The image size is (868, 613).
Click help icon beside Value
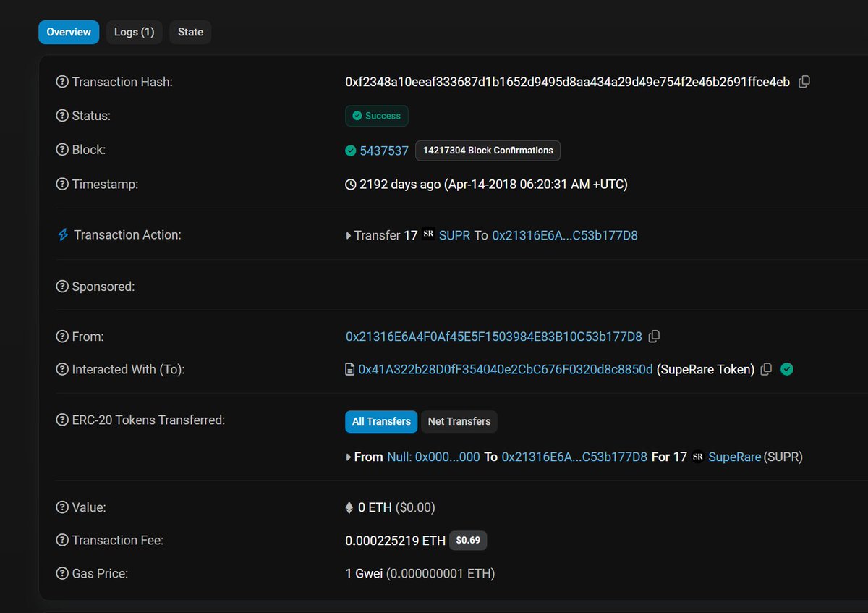(62, 507)
